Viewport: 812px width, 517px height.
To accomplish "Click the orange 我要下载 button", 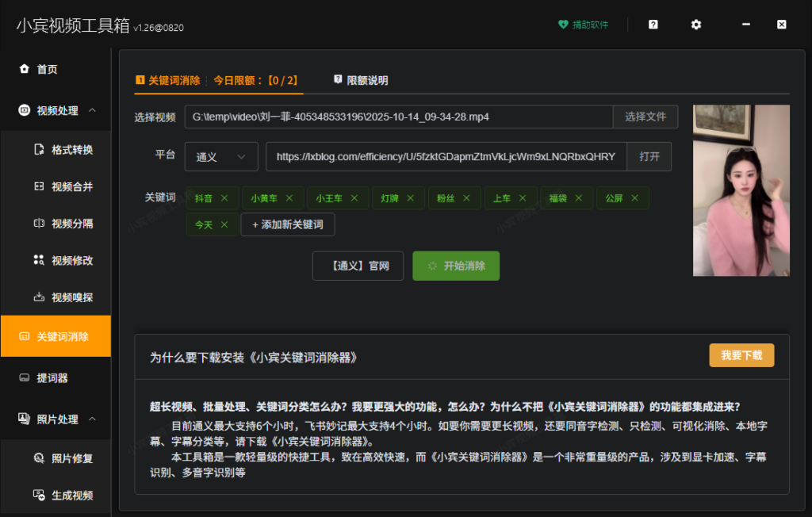I will (741, 355).
